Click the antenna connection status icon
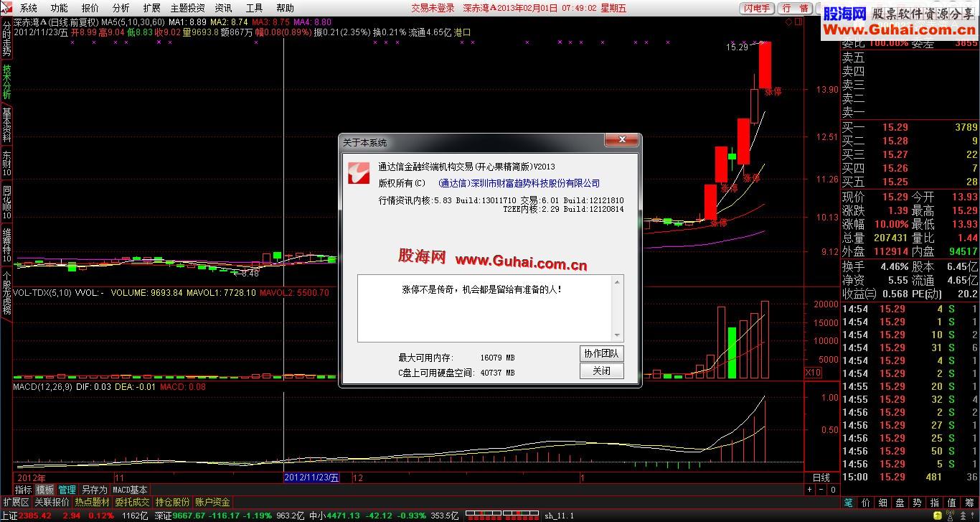 [951, 516]
